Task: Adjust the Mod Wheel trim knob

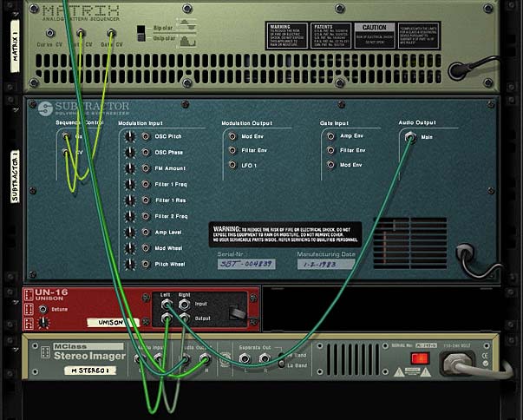Action: 130,248
